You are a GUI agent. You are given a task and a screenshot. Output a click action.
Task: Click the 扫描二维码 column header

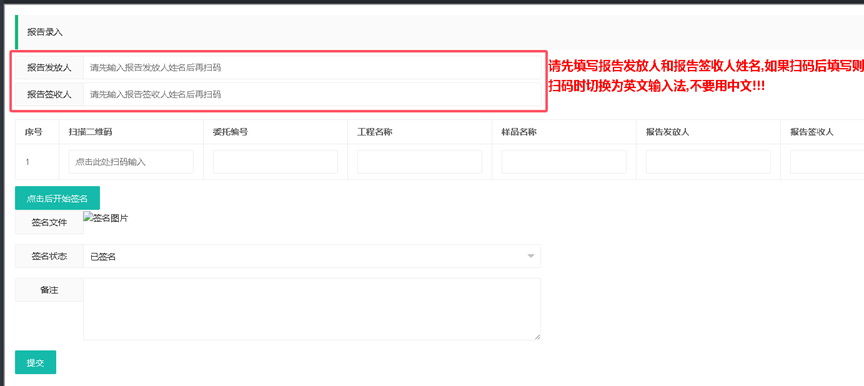tap(91, 132)
